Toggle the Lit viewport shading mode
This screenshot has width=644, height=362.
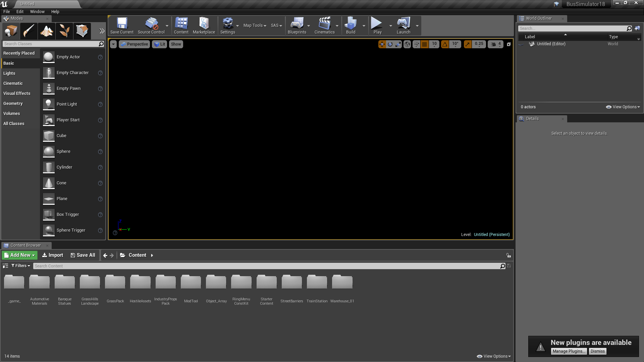coord(160,44)
